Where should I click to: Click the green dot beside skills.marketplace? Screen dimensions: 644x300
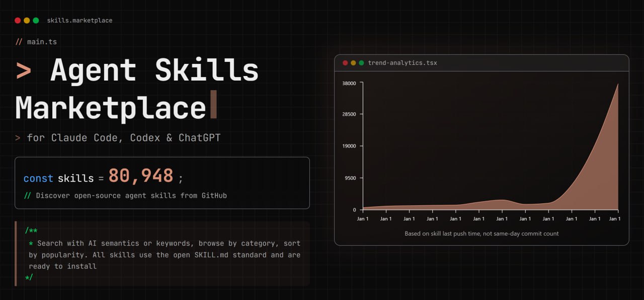coord(36,21)
